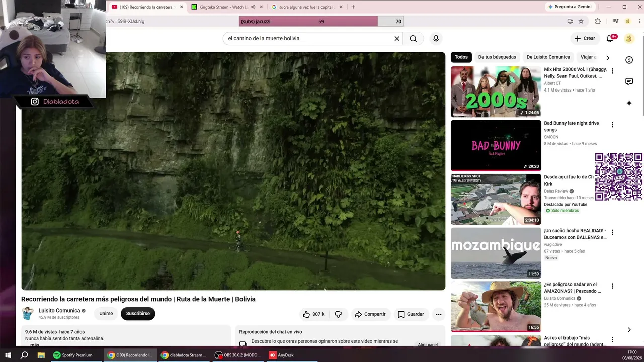Open the Windows Start menu
The image size is (644, 362).
pos(8,355)
